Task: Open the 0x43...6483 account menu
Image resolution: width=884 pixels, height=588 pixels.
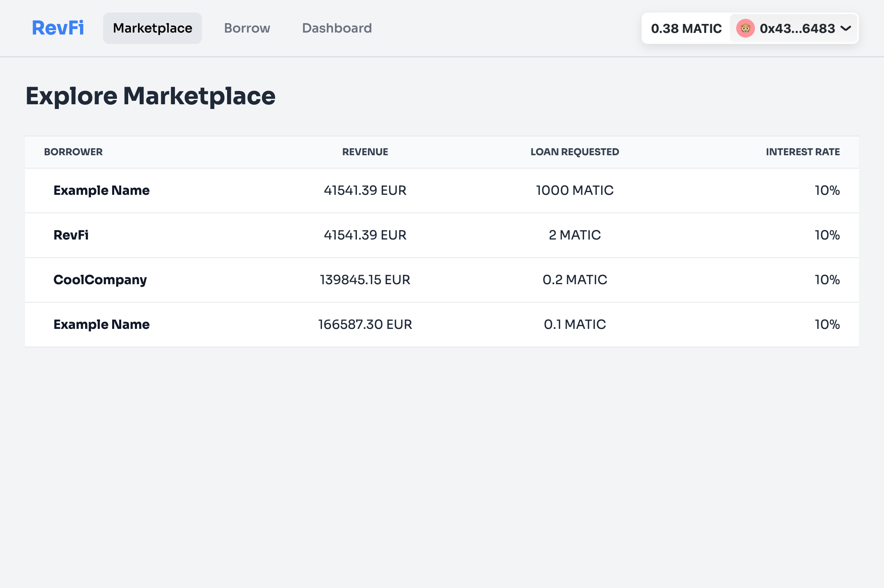Action: click(x=794, y=29)
